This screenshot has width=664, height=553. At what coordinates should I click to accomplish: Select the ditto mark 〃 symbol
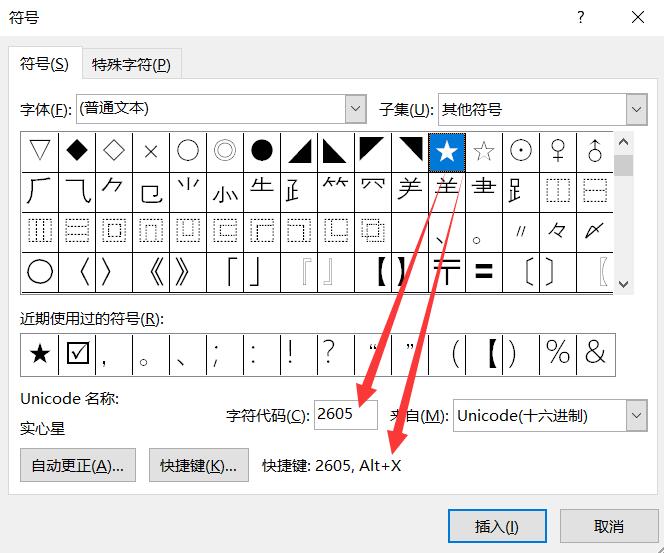pyautogui.click(x=521, y=232)
